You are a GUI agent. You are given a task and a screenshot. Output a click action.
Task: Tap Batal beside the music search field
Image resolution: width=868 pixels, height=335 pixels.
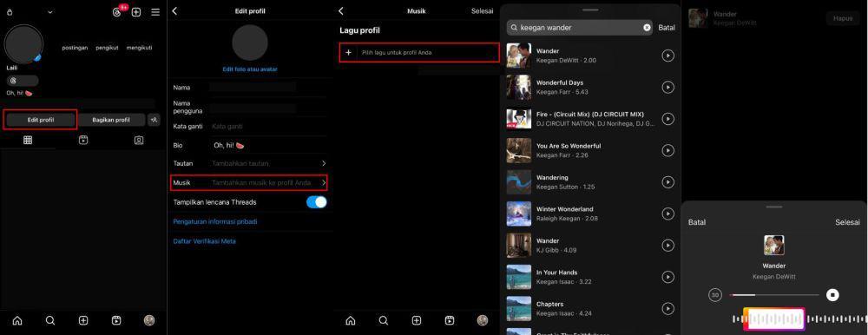tap(667, 28)
